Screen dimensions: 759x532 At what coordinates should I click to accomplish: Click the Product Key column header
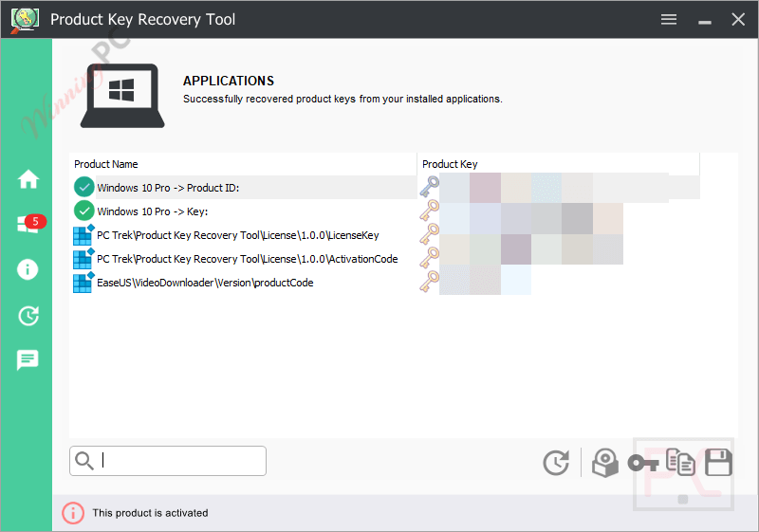click(x=558, y=164)
